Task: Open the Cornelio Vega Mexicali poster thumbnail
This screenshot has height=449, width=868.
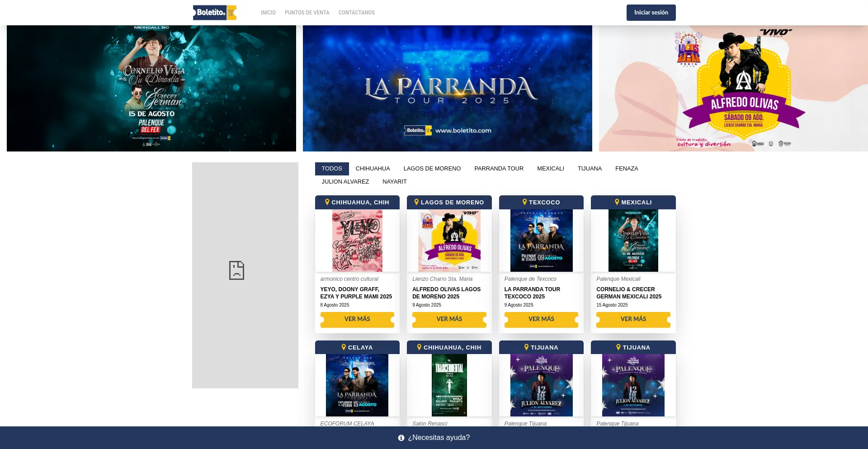Action: [x=633, y=241]
